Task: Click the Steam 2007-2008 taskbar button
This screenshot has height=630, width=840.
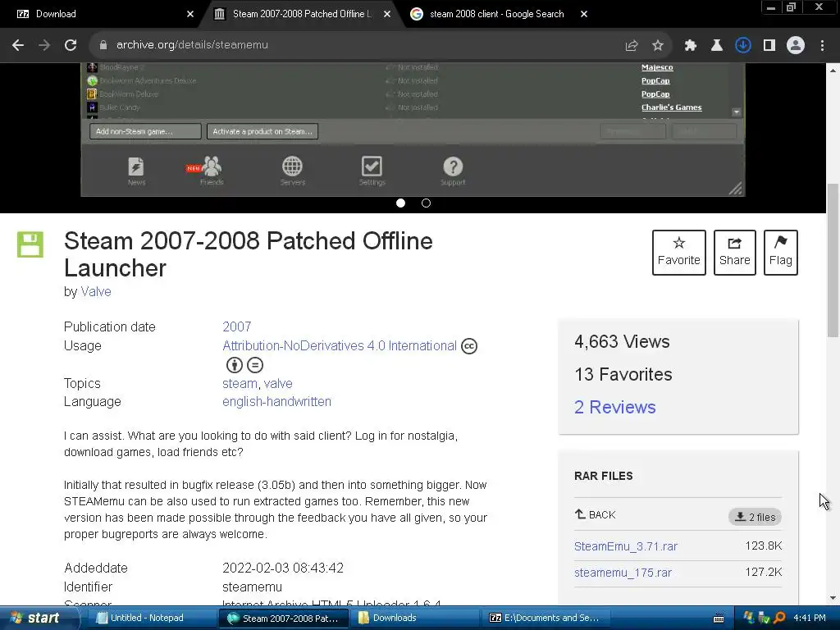Action: 284,619
